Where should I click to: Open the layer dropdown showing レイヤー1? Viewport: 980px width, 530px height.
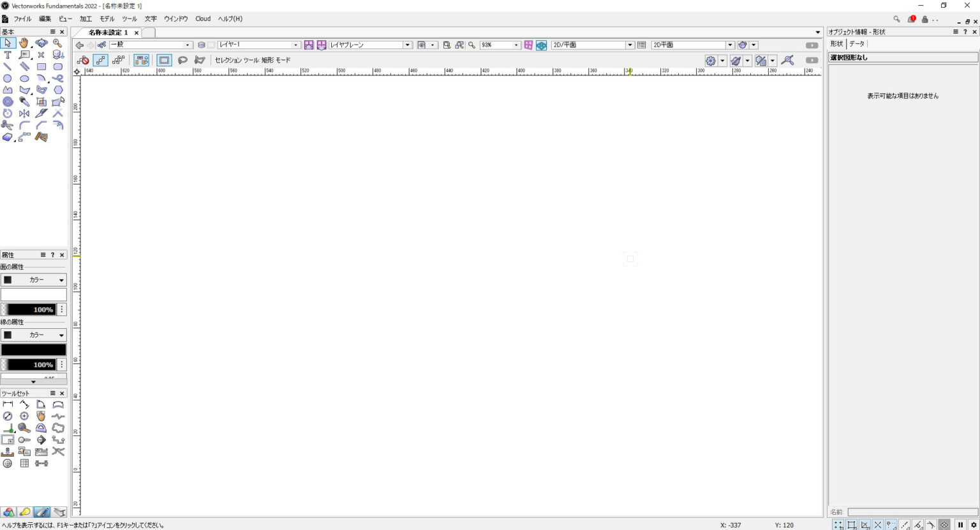tap(258, 45)
